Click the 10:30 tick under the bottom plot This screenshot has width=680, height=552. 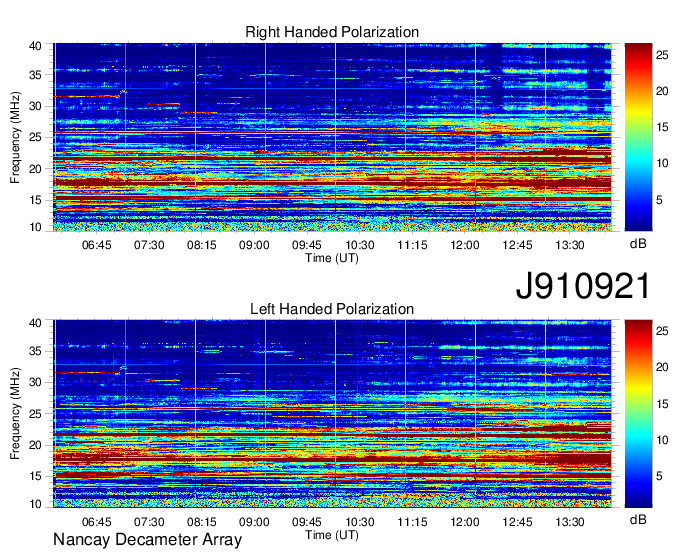[360, 522]
